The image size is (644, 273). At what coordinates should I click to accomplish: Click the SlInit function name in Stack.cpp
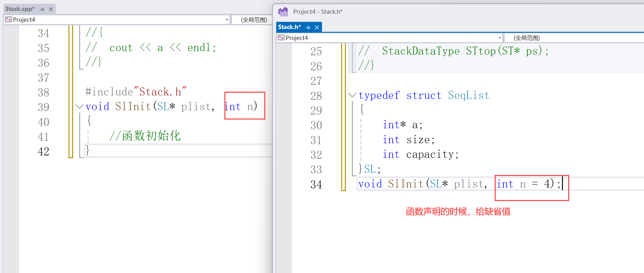133,107
